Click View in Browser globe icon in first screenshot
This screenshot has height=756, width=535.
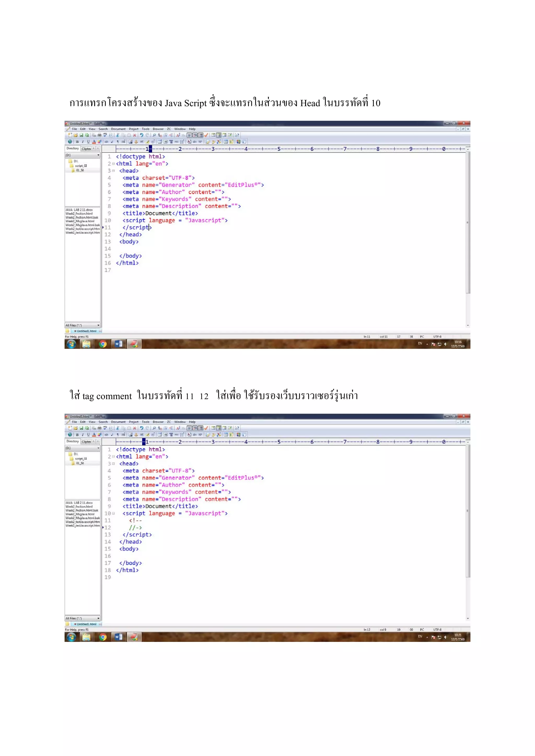tap(70, 141)
